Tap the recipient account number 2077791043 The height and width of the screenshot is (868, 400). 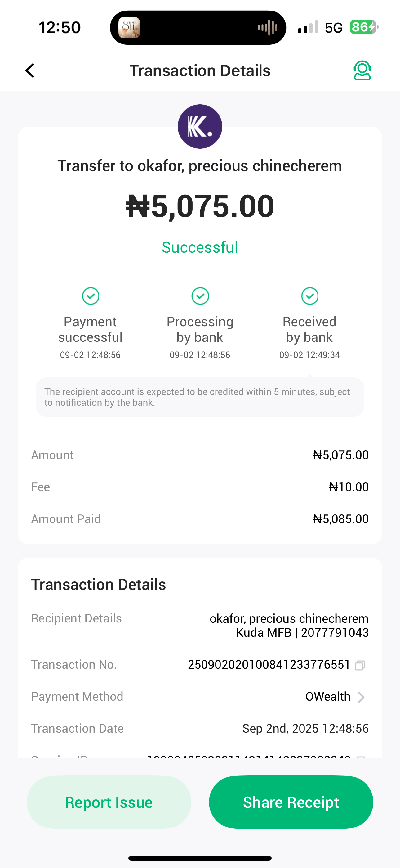point(335,633)
